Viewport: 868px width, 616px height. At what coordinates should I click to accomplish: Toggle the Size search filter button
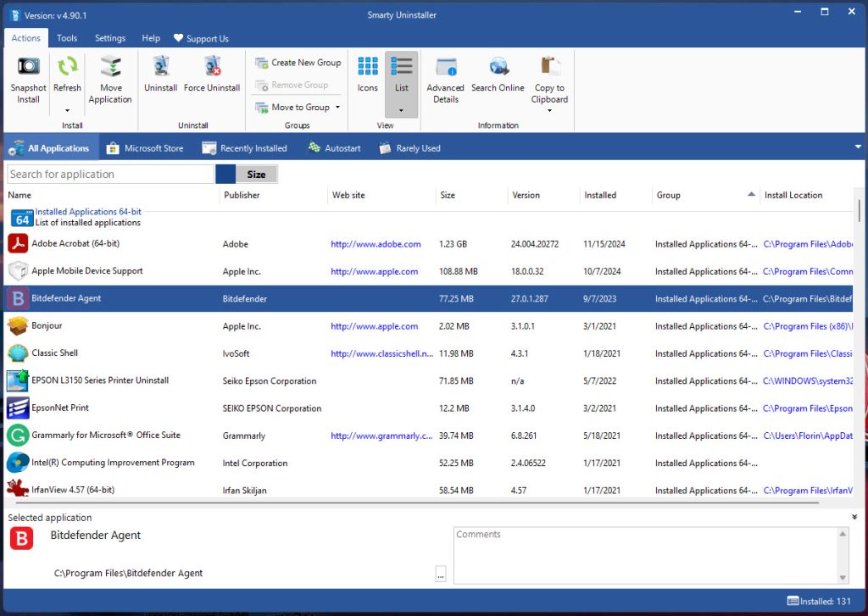pyautogui.click(x=256, y=175)
